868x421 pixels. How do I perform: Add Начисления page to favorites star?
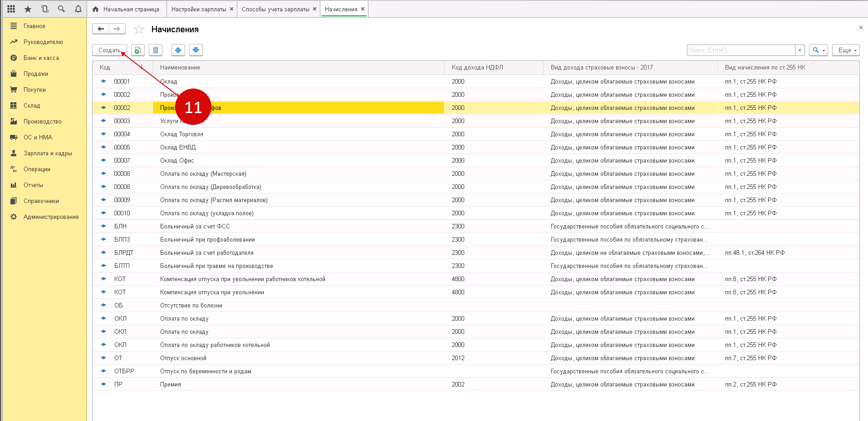[x=139, y=30]
